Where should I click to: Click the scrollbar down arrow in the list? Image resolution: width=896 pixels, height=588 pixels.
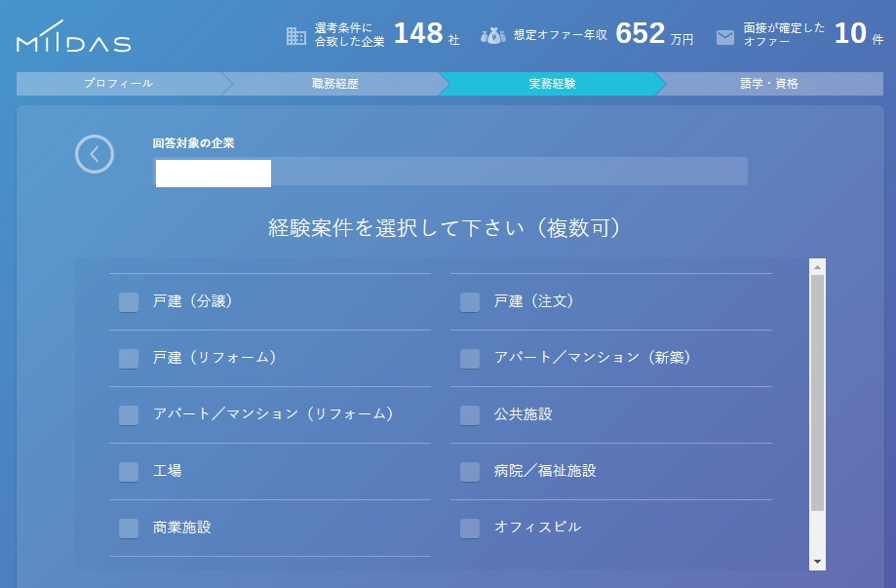pyautogui.click(x=817, y=562)
